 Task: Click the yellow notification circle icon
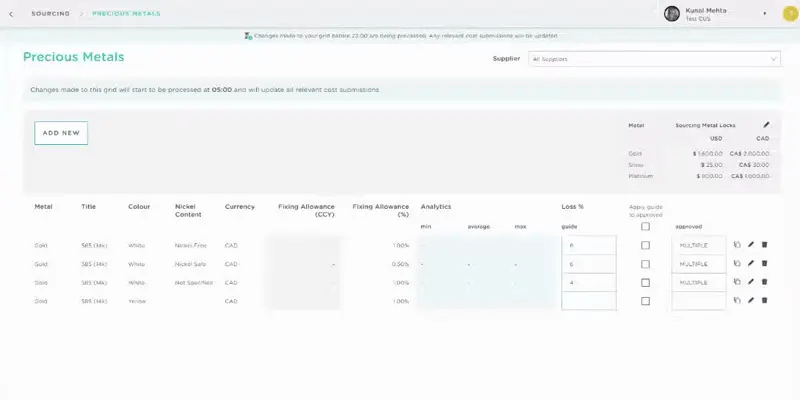pyautogui.click(x=790, y=14)
